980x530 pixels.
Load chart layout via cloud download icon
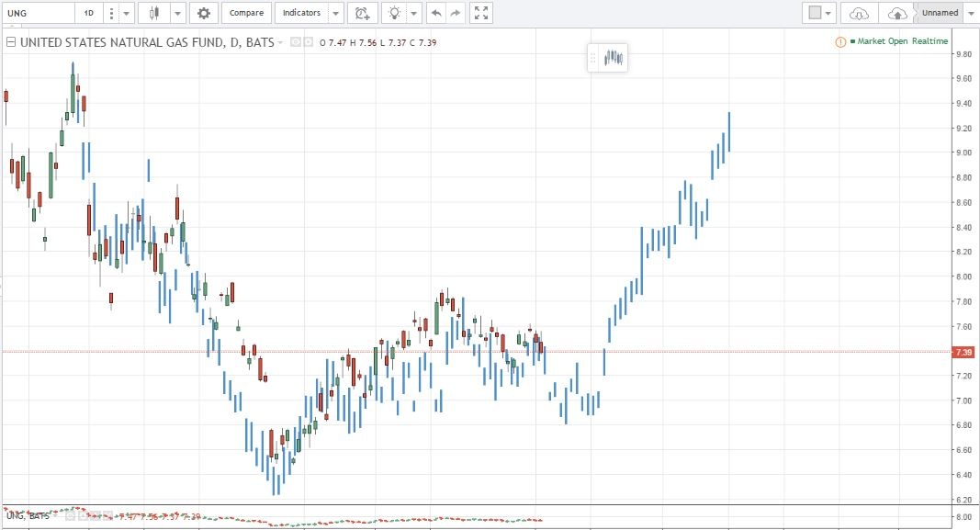pyautogui.click(x=859, y=13)
